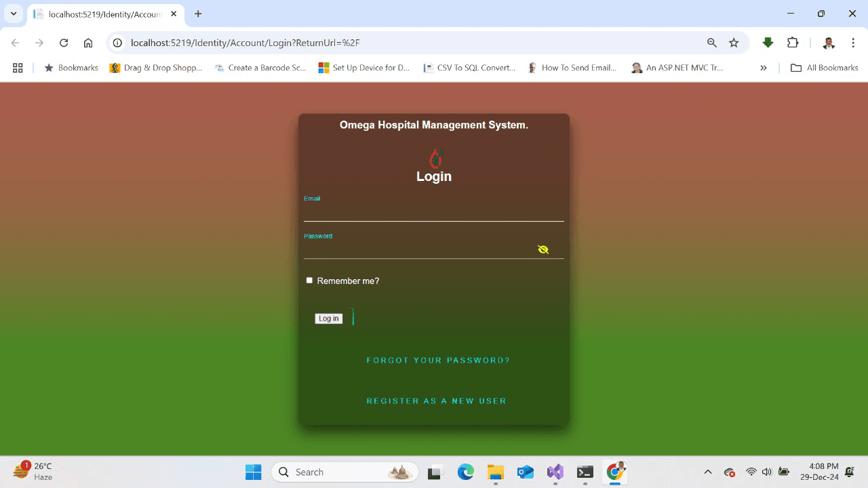868x488 pixels.
Task: Open the Chrome three-dot menu
Action: pyautogui.click(x=853, y=43)
